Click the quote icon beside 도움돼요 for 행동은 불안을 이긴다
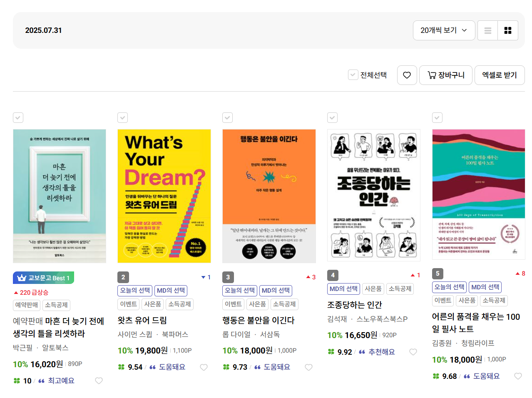 pyautogui.click(x=257, y=367)
